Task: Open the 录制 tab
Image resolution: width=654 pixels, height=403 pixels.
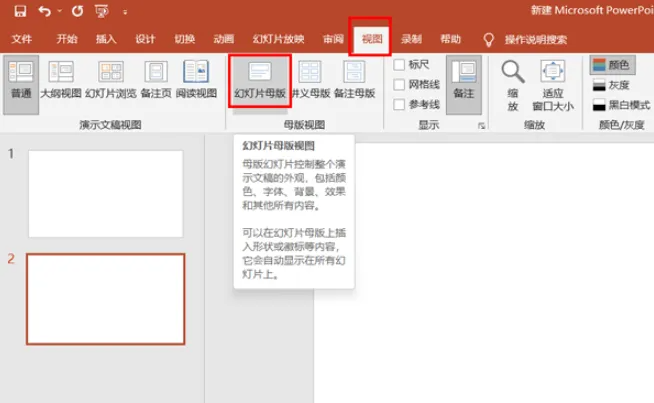Action: tap(411, 39)
